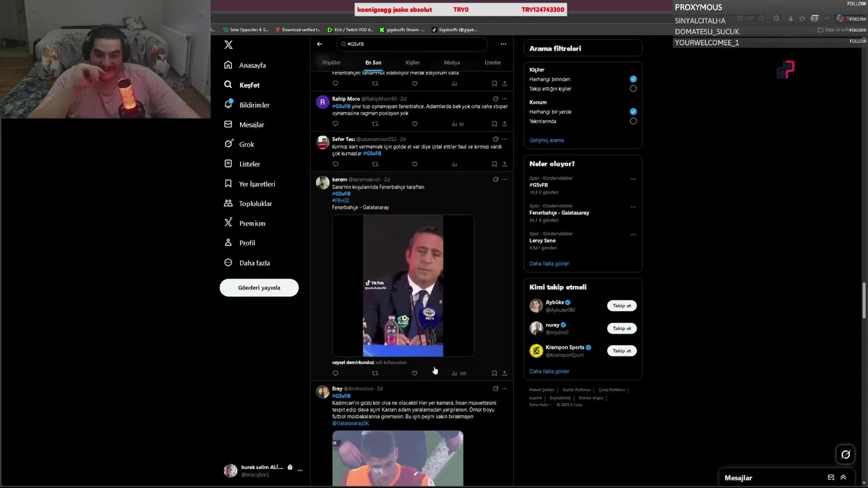Like kerem's video post
Image resolution: width=868 pixels, height=488 pixels.
[x=414, y=373]
